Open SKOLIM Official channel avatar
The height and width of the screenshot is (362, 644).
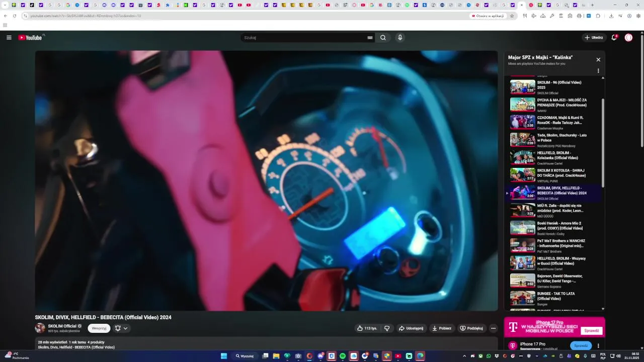[40, 328]
